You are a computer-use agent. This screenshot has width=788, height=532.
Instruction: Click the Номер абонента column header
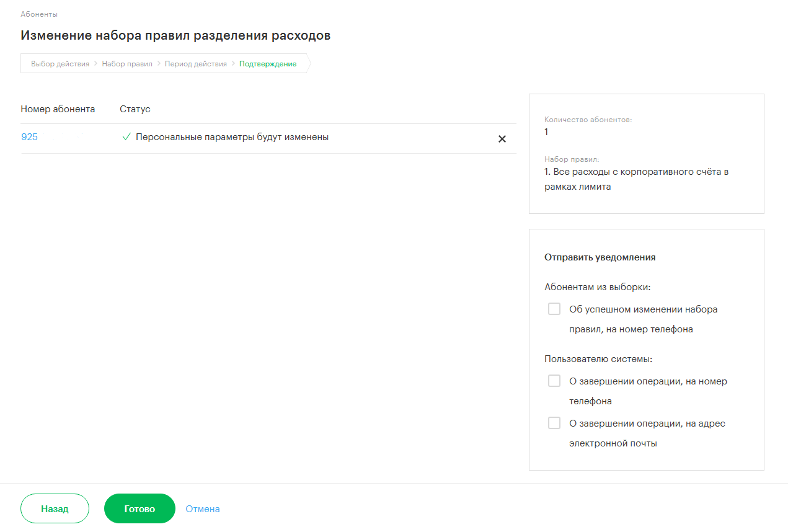coord(58,109)
